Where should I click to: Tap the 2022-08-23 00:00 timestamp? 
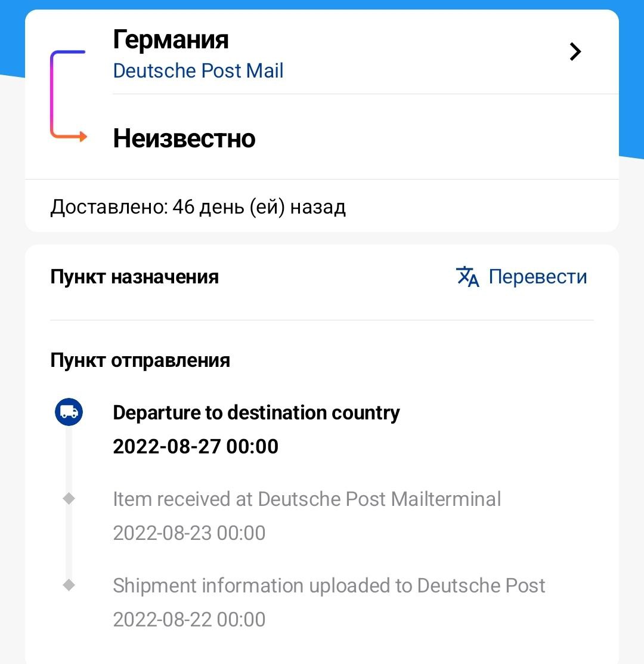coord(189,533)
